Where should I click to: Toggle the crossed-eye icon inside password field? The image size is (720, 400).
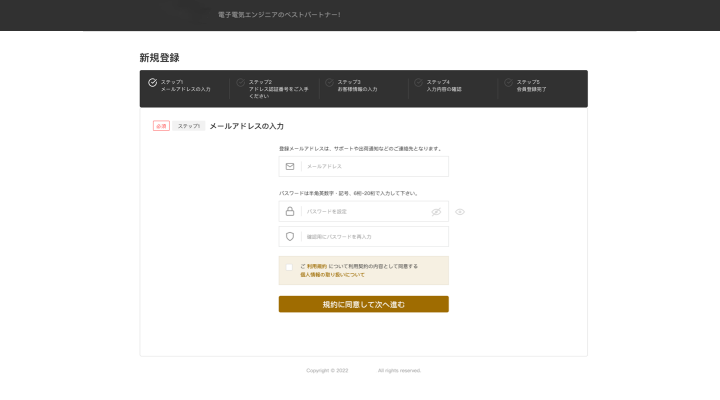436,212
